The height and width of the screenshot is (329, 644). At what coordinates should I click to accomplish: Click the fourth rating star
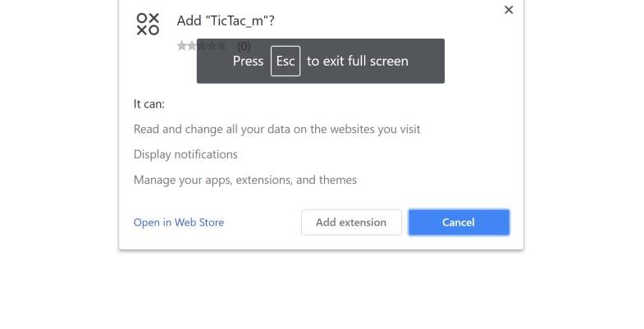[211, 46]
